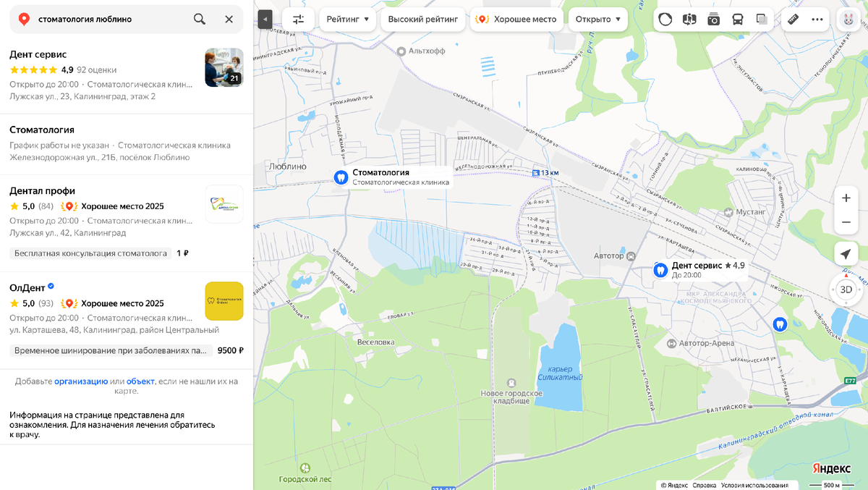868x490 pixels.
Task: Click the compass north indicator above 3D
Action: pos(846,276)
